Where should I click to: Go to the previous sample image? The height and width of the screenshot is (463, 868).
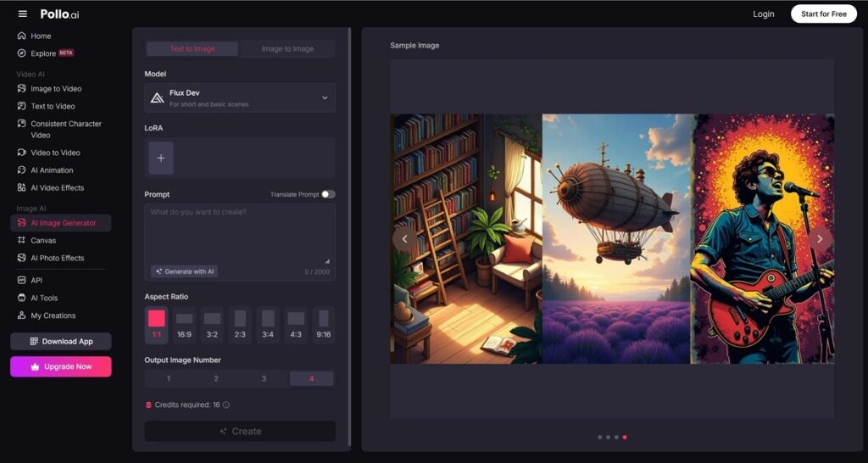(x=405, y=239)
